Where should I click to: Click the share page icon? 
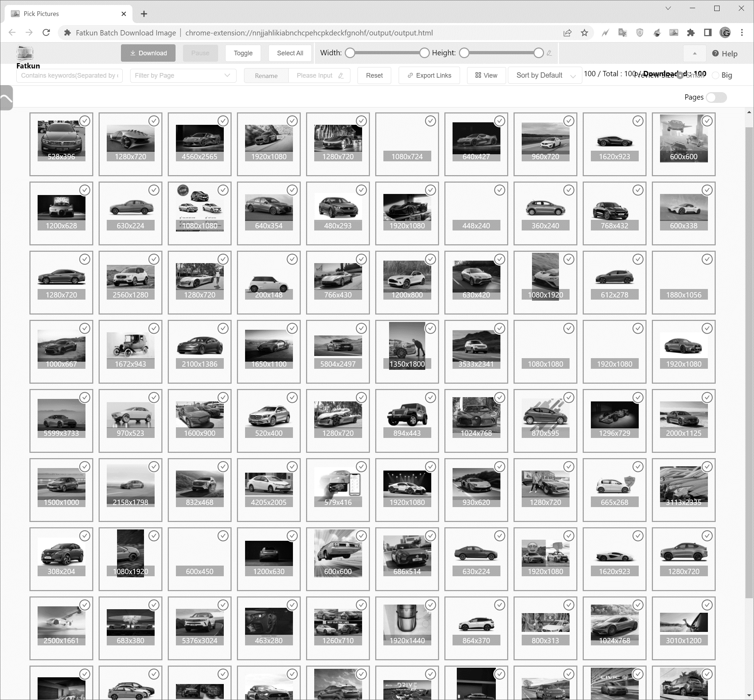567,33
